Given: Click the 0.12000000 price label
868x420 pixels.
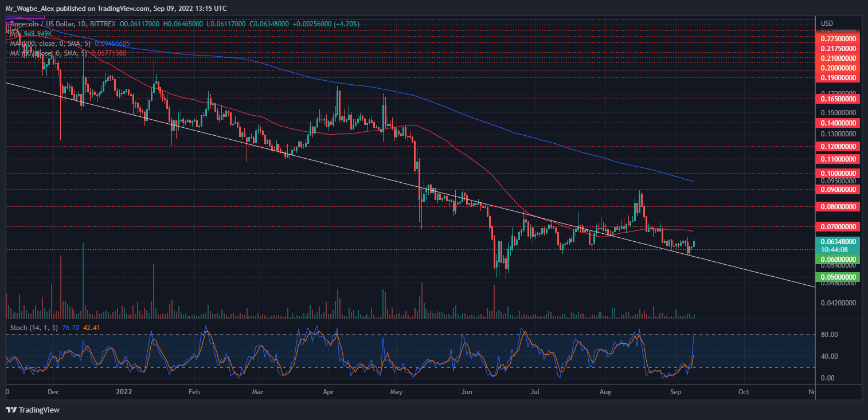Looking at the screenshot, I should (839, 147).
